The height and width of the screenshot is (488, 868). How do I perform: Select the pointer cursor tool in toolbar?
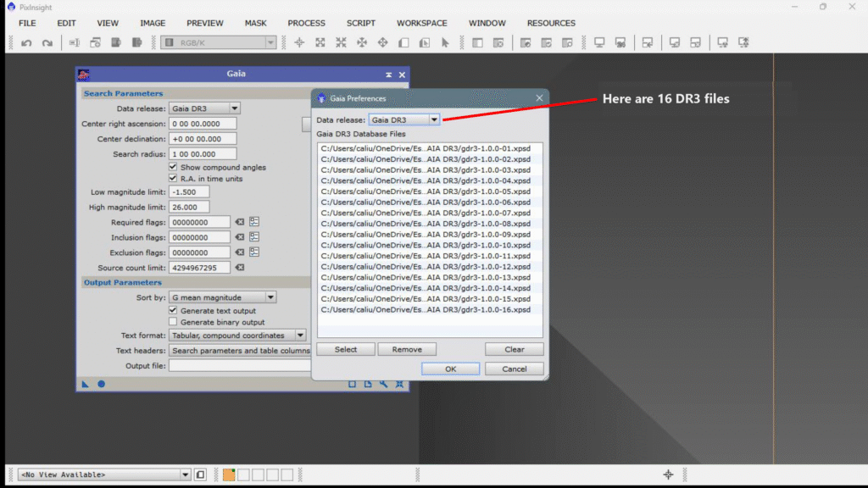pos(445,42)
